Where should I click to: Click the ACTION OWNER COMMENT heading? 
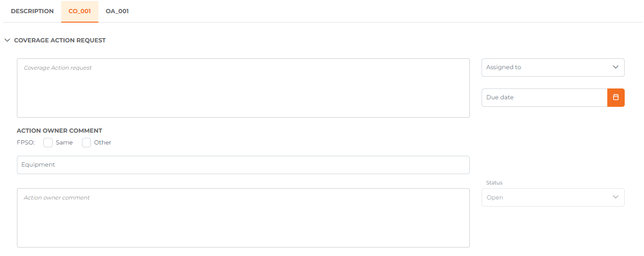(59, 131)
